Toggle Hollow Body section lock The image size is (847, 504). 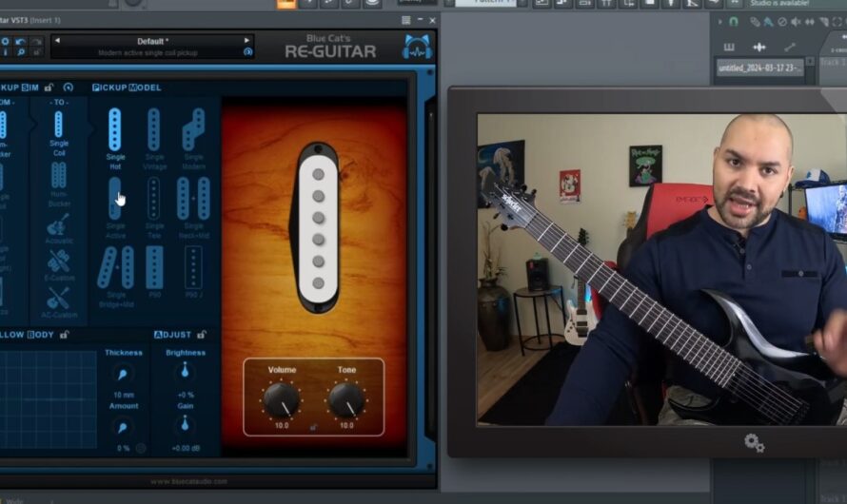click(x=65, y=335)
